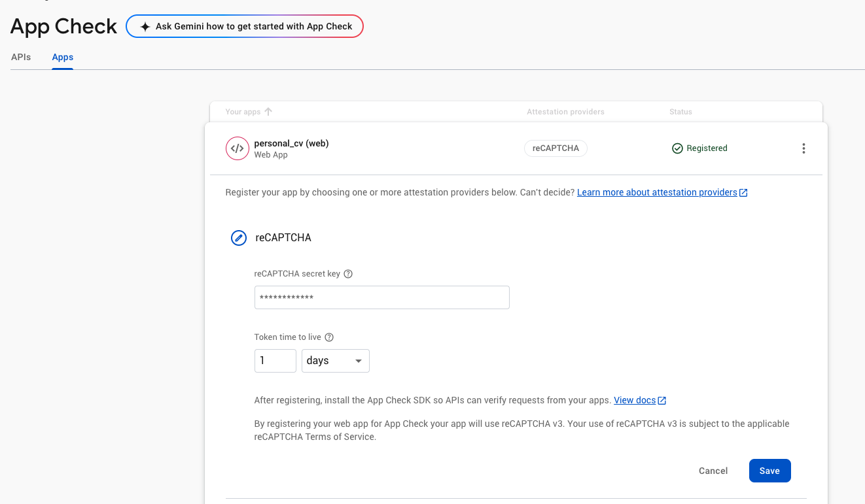Click the reCAPTCHA section heading
This screenshot has width=865, height=504.
pos(283,238)
